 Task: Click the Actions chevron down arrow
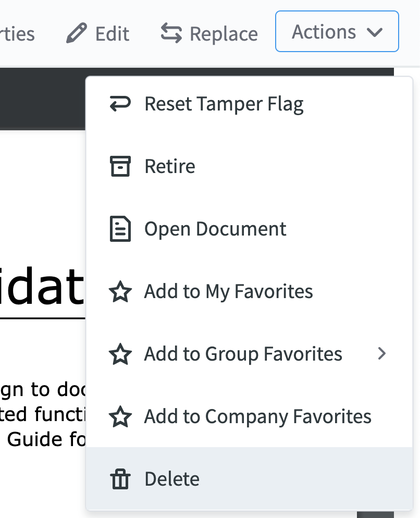click(x=375, y=32)
